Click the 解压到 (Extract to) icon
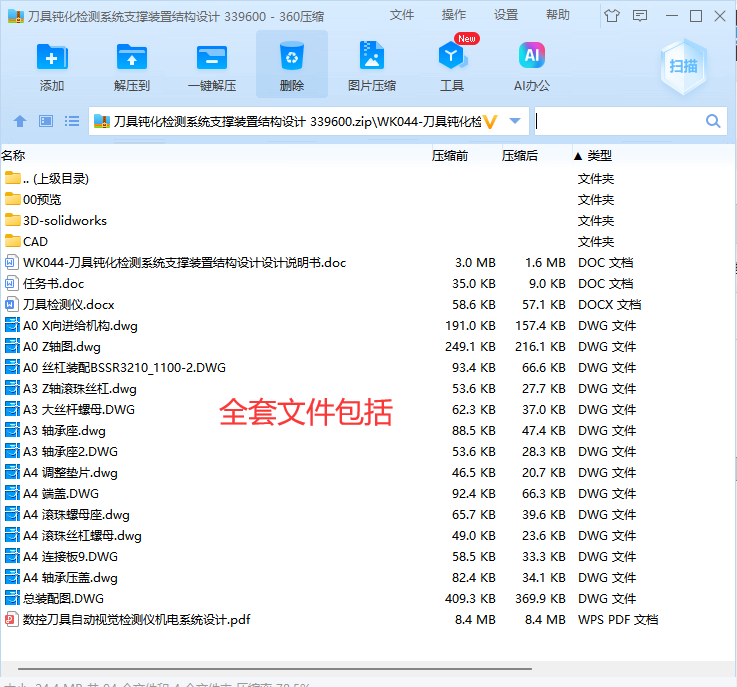737x687 pixels. tap(132, 57)
